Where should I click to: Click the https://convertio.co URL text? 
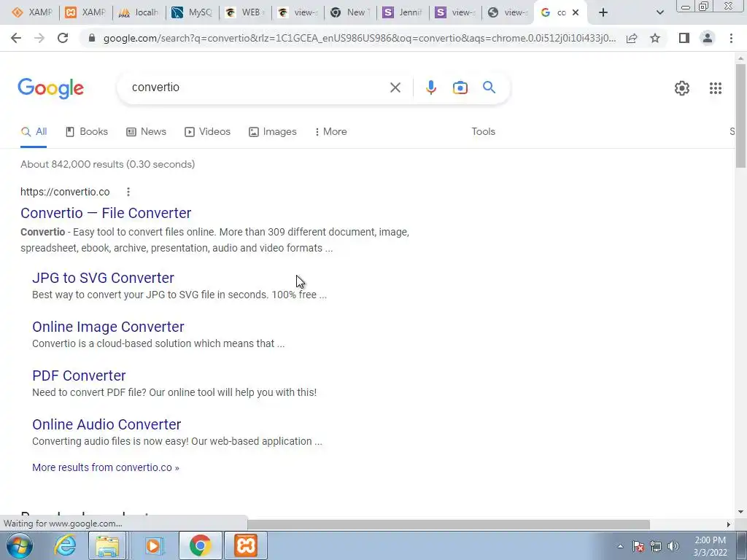coord(65,192)
